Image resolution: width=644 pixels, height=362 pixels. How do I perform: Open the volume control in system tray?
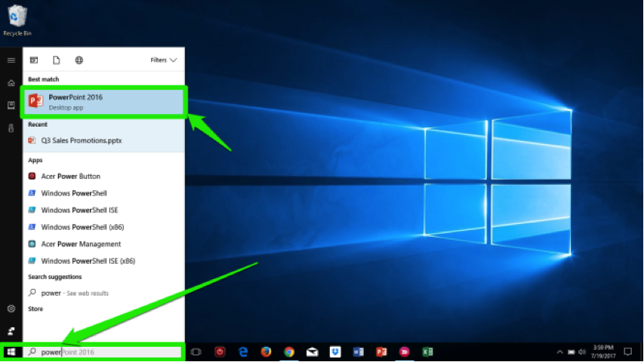click(582, 351)
